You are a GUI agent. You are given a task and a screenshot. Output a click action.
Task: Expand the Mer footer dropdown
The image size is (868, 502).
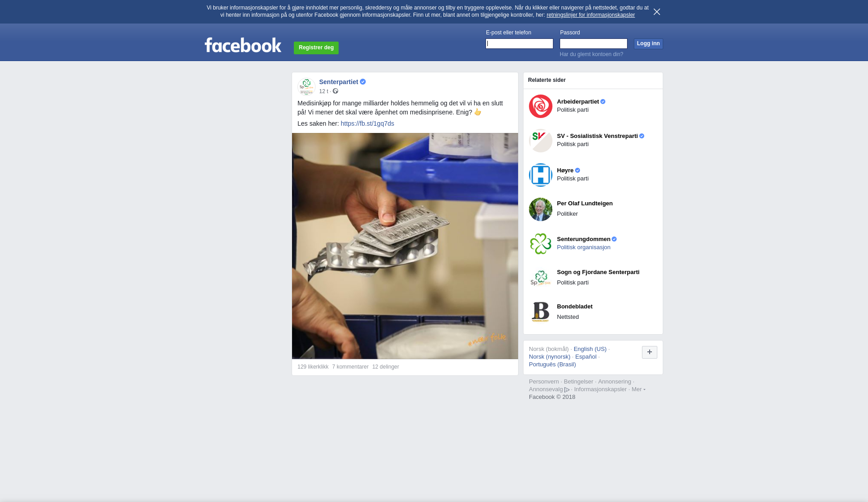pos(638,389)
